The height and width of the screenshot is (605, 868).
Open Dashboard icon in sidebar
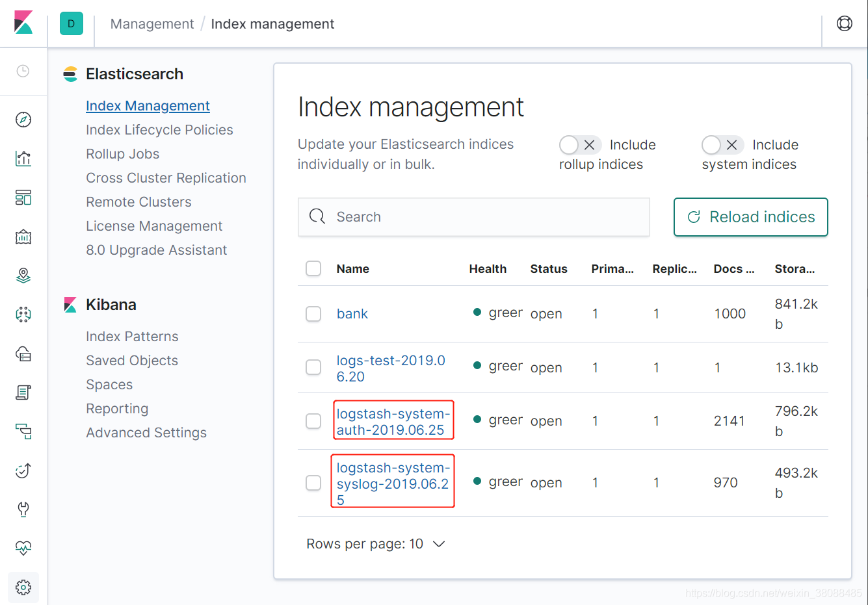[x=23, y=198]
